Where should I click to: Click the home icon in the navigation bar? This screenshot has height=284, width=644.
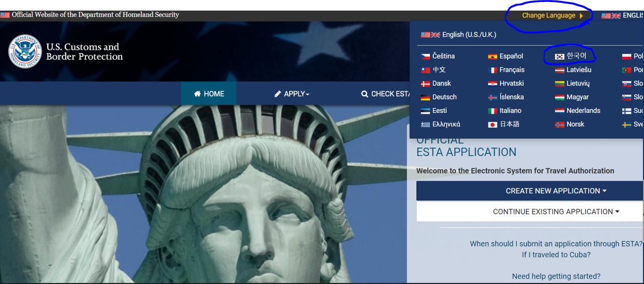pyautogui.click(x=197, y=94)
